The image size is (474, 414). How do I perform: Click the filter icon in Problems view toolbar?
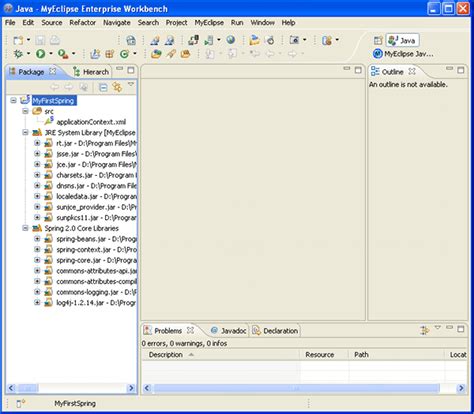click(424, 330)
